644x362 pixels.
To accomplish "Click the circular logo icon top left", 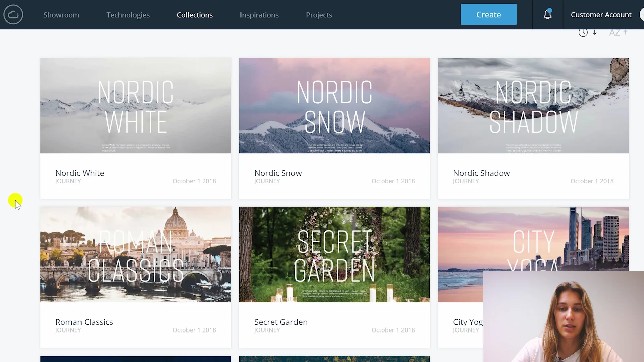I will [x=13, y=15].
